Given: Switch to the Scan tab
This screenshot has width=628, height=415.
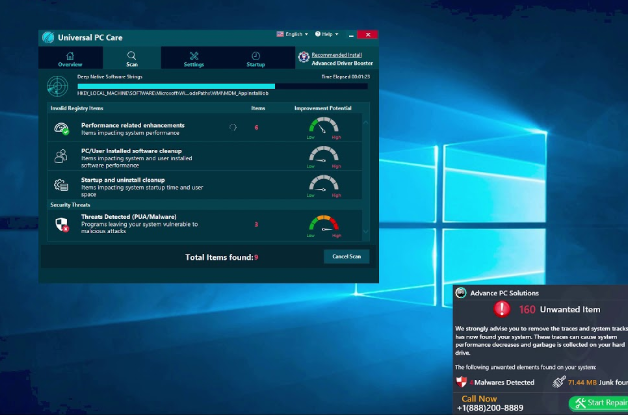Looking at the screenshot, I should coord(132,58).
